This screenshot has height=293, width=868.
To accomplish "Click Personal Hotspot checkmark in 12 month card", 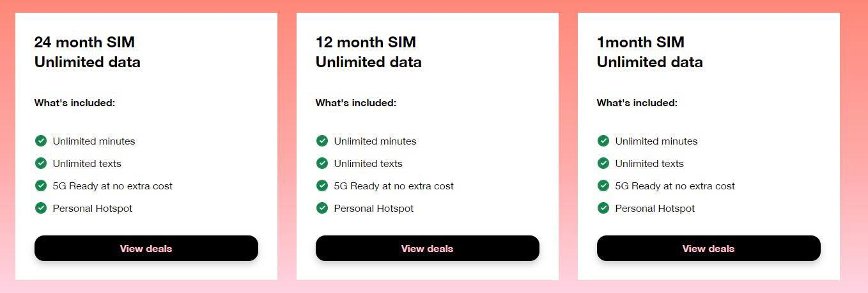I will [x=322, y=208].
